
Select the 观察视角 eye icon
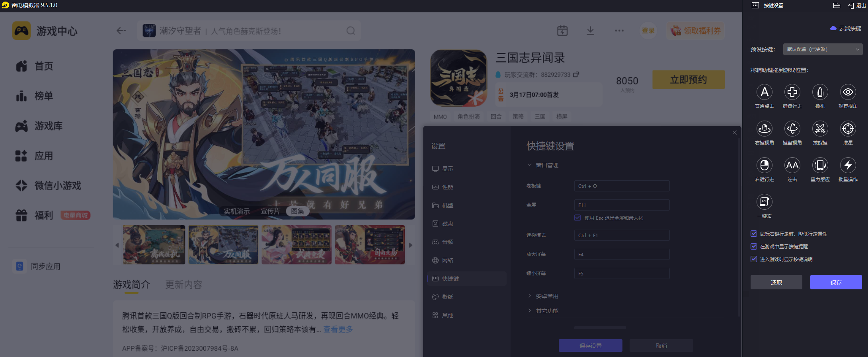(848, 92)
